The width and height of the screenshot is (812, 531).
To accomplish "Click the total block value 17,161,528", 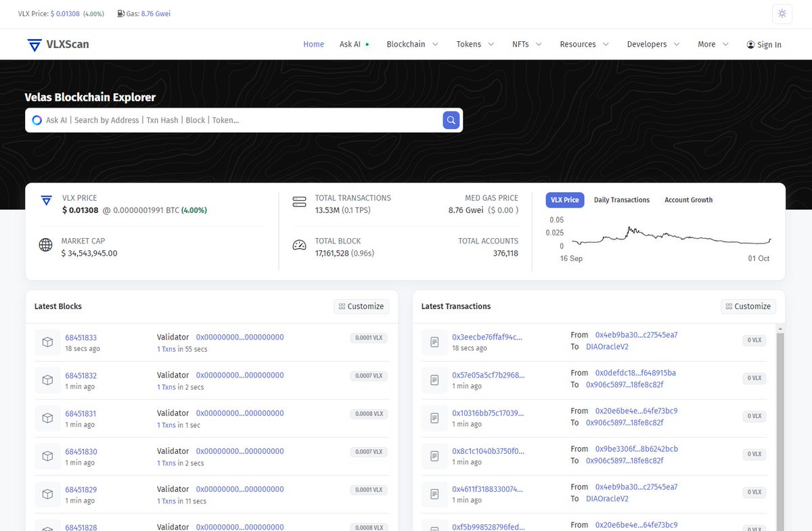I will 332,253.
